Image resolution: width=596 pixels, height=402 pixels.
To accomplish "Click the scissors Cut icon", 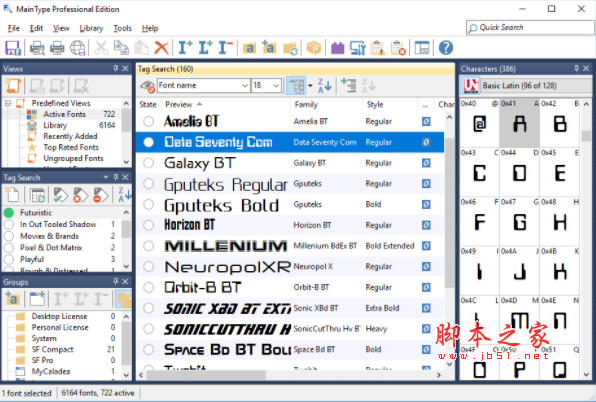I will pos(101,48).
